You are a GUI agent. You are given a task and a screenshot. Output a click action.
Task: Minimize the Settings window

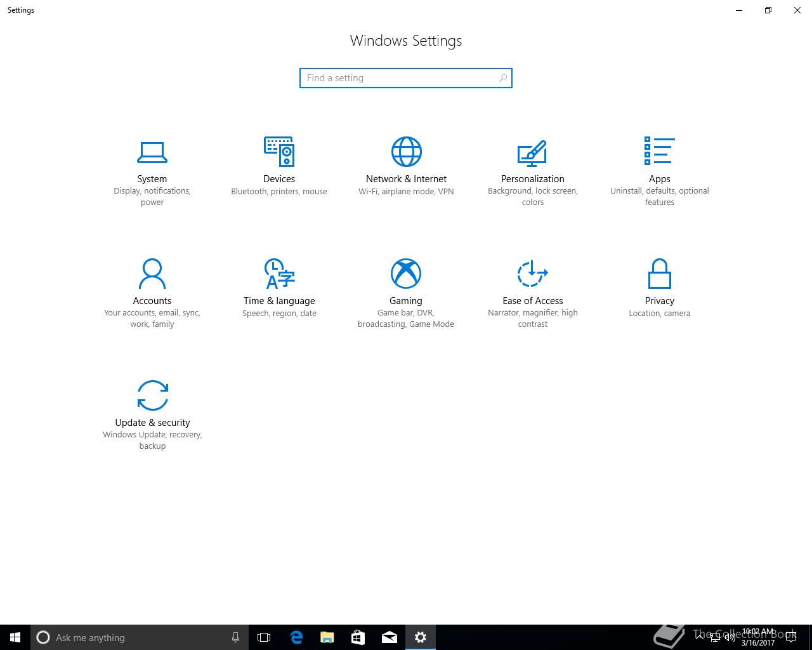[x=739, y=10]
